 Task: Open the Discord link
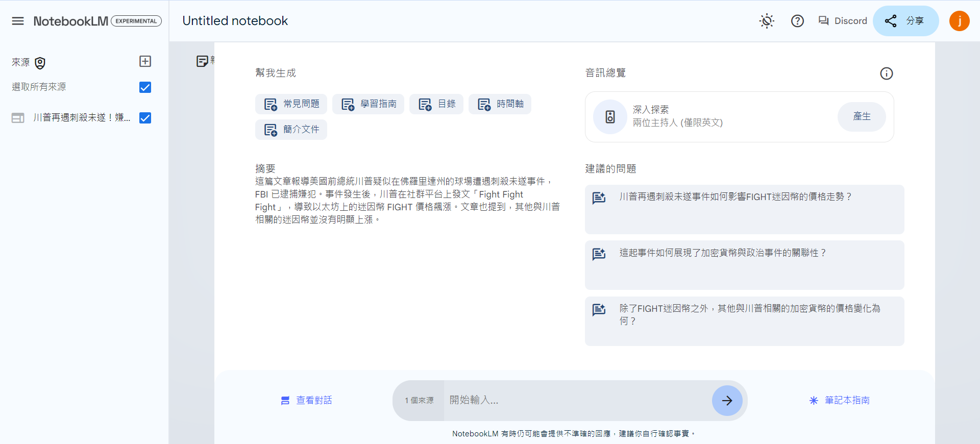843,21
